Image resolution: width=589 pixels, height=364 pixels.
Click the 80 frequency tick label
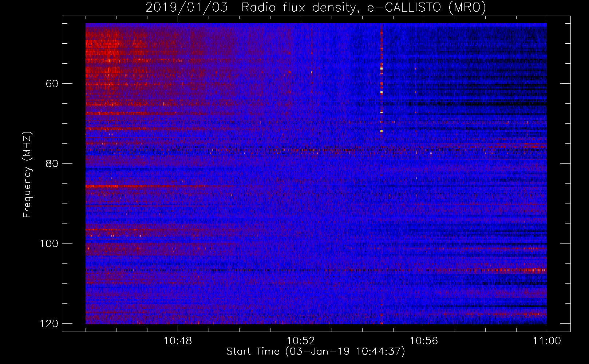coord(52,163)
